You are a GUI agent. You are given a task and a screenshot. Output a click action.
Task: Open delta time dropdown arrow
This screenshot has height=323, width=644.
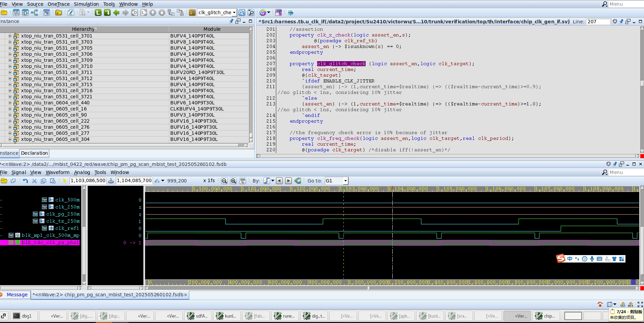point(163,181)
